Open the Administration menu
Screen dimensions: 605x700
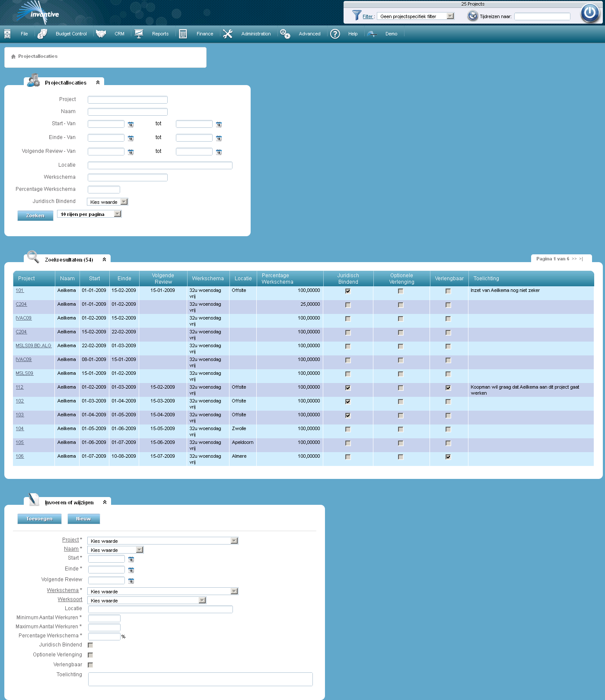[256, 34]
